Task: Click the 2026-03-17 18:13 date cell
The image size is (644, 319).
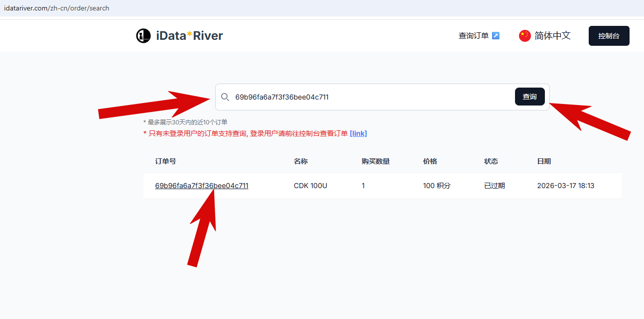Action: coord(566,186)
